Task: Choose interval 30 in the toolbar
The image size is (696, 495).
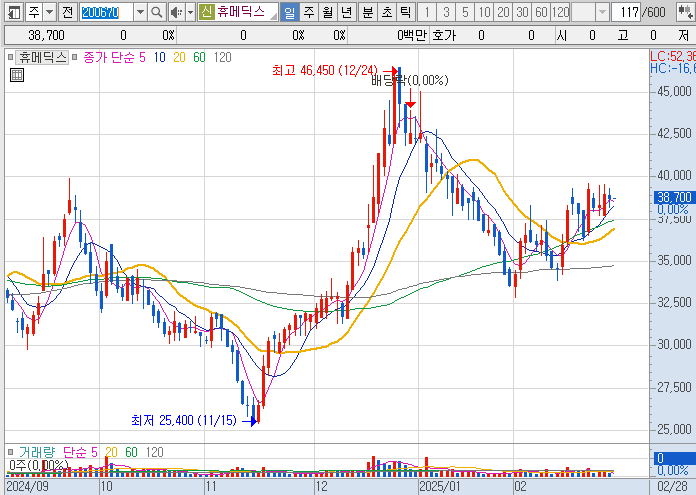Action: point(522,12)
